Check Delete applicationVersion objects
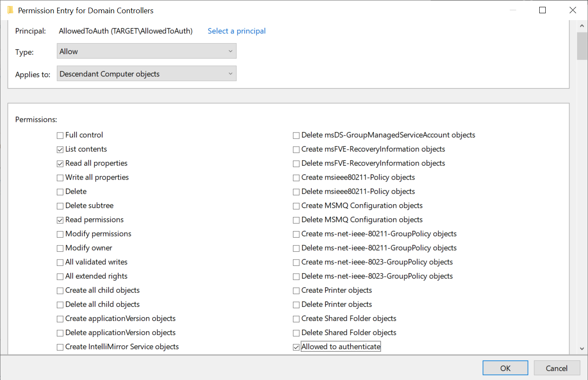588x380 pixels. click(60, 333)
